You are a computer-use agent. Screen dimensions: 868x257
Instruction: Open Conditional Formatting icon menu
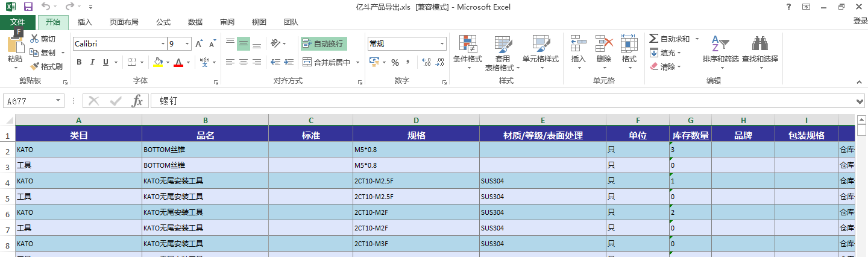pyautogui.click(x=468, y=44)
